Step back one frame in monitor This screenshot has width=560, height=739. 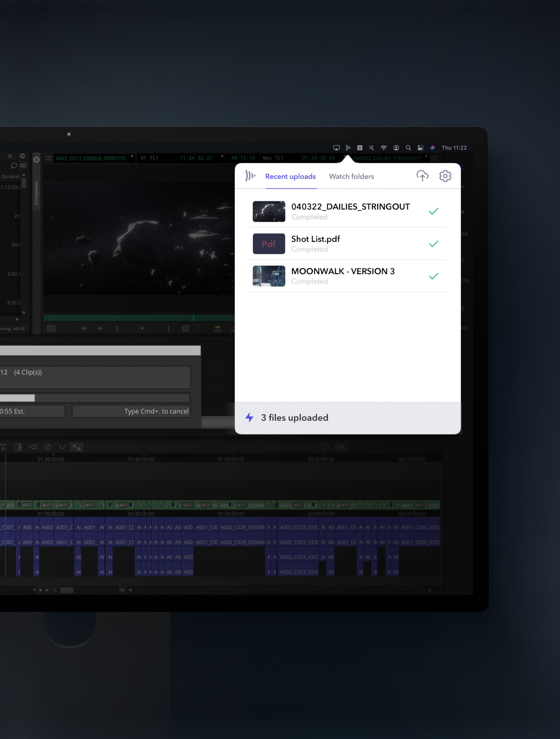coord(84,329)
